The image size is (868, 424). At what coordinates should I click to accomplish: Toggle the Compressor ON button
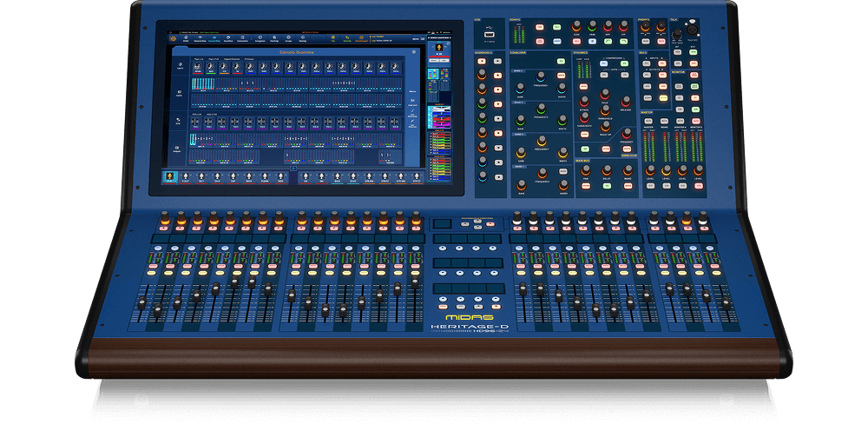[624, 63]
